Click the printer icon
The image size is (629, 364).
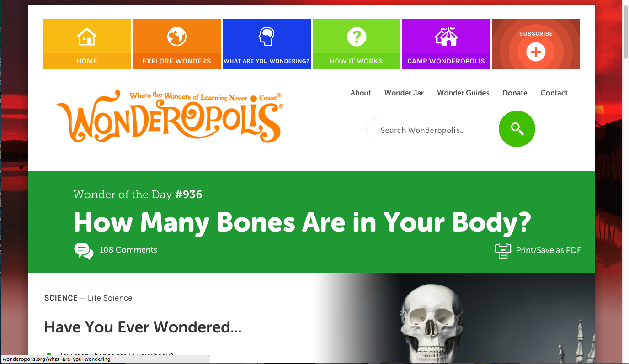pyautogui.click(x=503, y=250)
